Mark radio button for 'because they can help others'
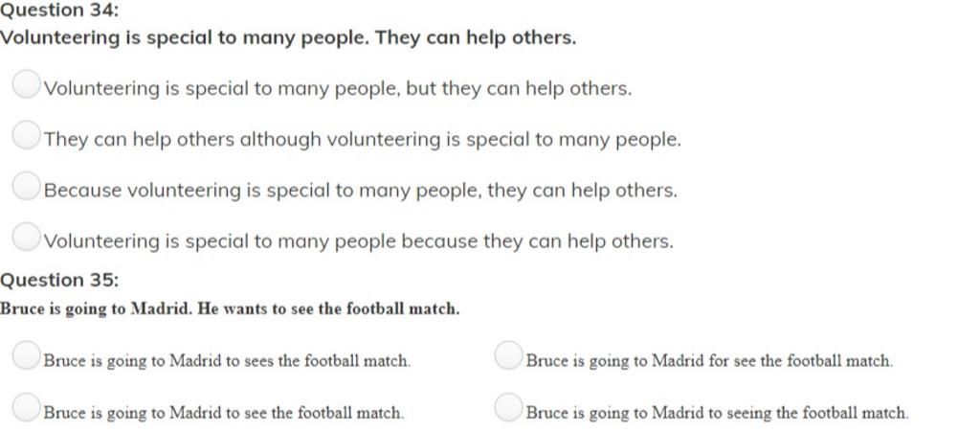 click(26, 238)
